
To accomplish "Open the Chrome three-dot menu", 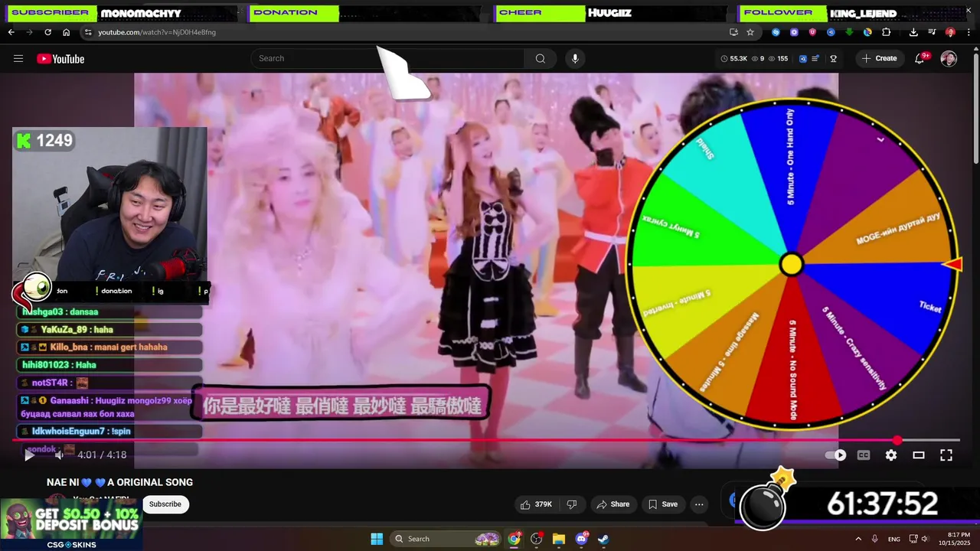I will [x=969, y=32].
